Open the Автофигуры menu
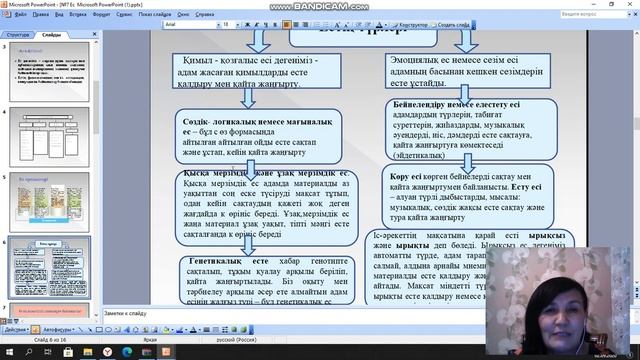 point(58,329)
